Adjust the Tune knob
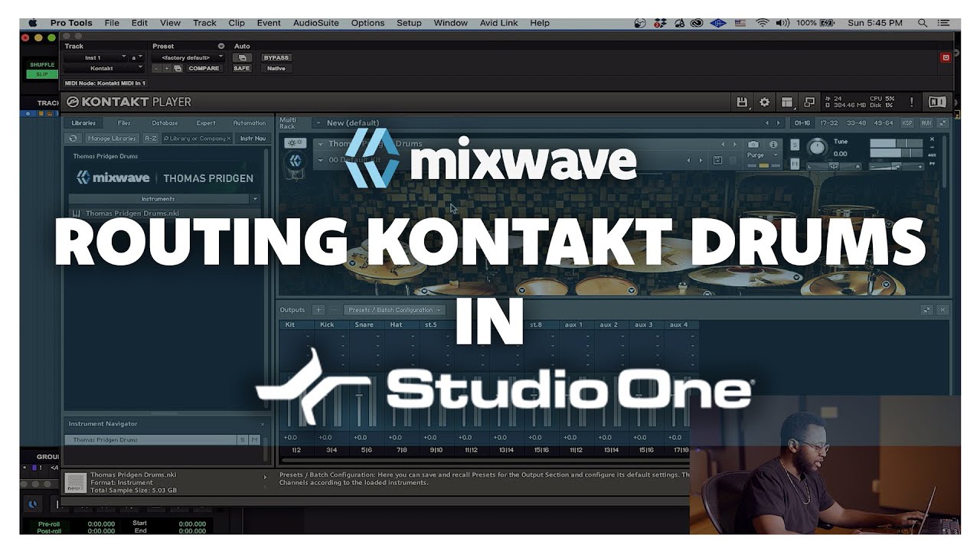This screenshot has height=551, width=980. pyautogui.click(x=818, y=146)
